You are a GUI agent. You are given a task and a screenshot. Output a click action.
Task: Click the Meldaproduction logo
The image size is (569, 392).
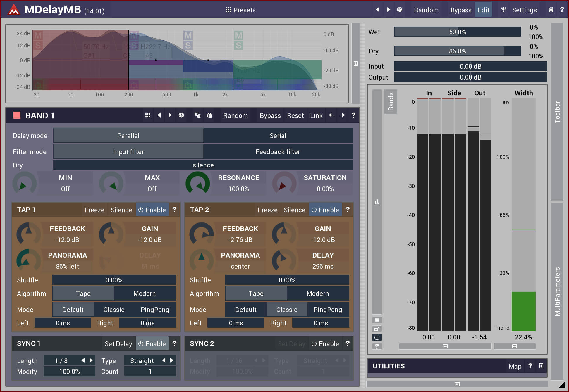(x=13, y=10)
